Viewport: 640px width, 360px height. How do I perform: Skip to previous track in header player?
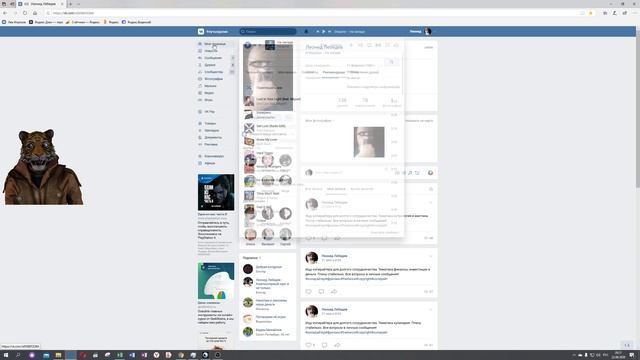click(x=318, y=31)
